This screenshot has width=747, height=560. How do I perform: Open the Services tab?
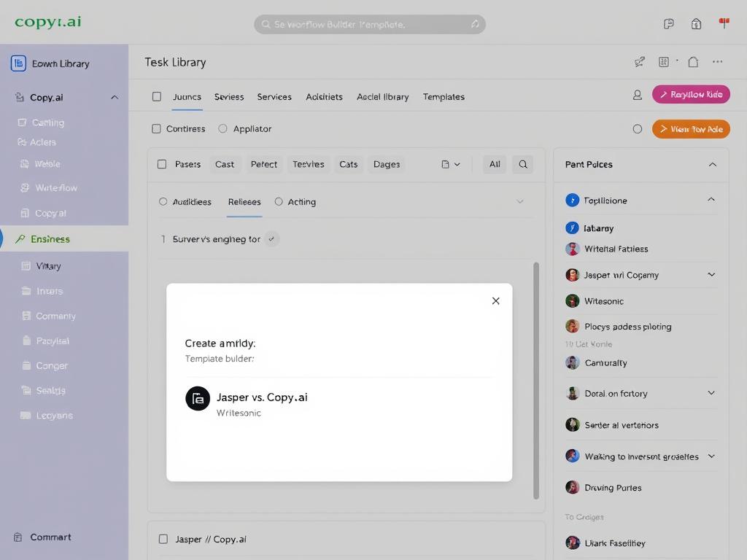[274, 96]
